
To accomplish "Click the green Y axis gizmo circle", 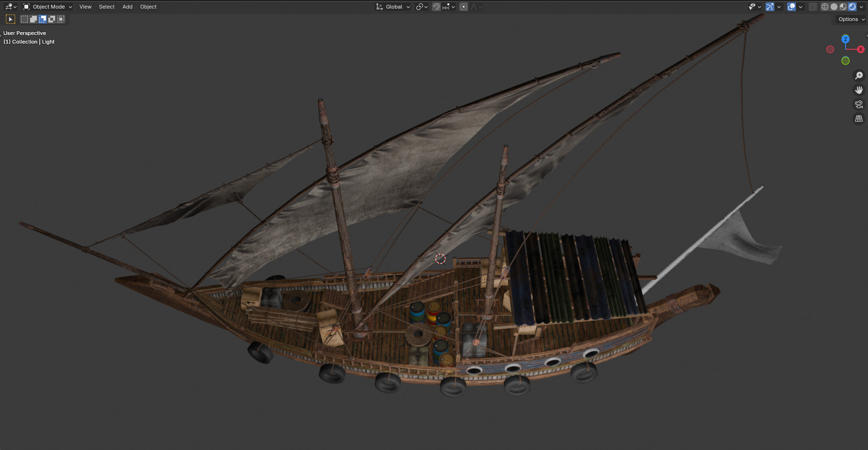I will pos(846,61).
